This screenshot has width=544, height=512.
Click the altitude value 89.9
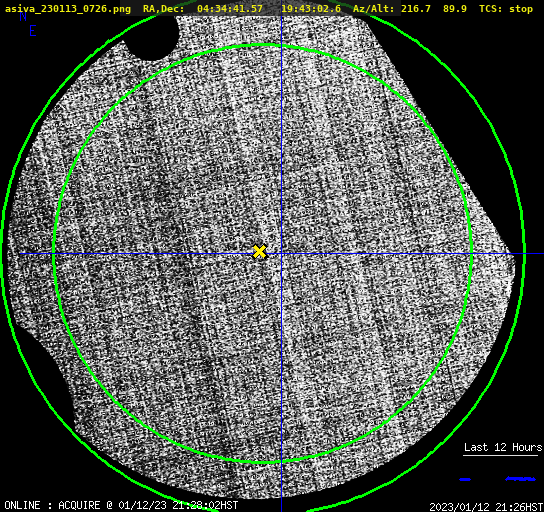click(455, 8)
